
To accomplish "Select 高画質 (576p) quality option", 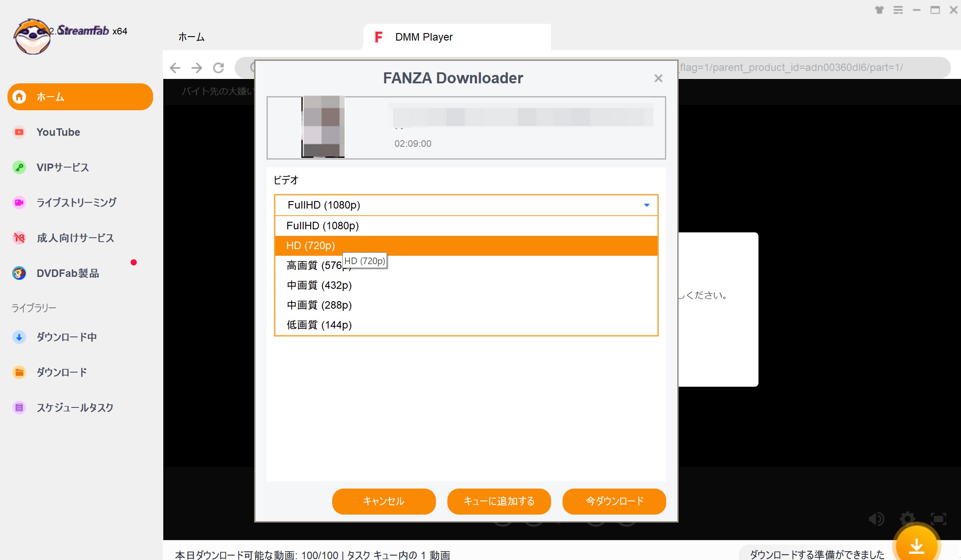I will tap(466, 265).
